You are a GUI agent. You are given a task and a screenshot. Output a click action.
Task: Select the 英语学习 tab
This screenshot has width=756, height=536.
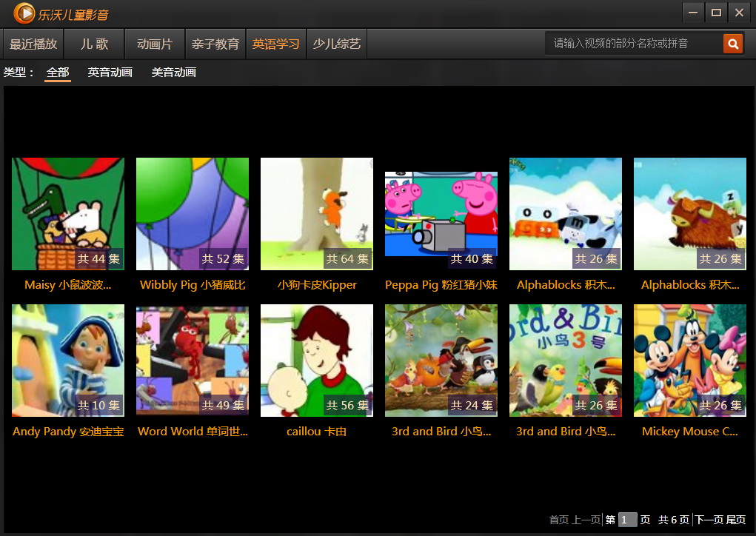[x=275, y=44]
